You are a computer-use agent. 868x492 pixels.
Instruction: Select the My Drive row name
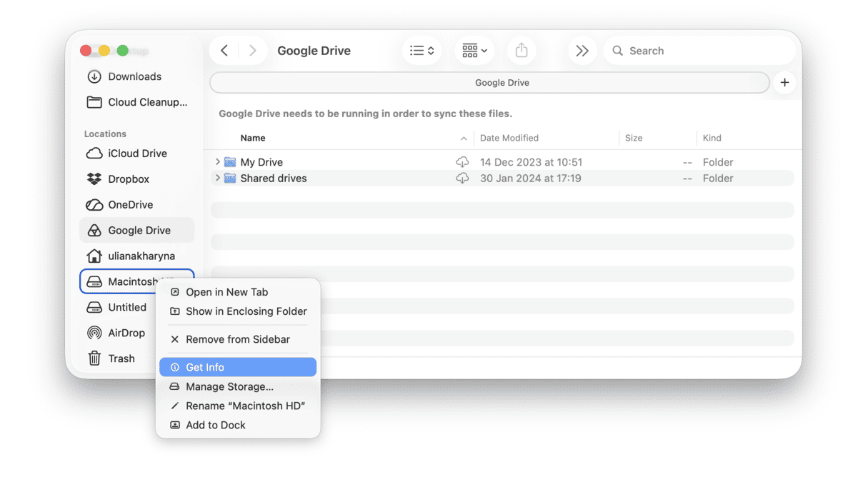(x=261, y=162)
